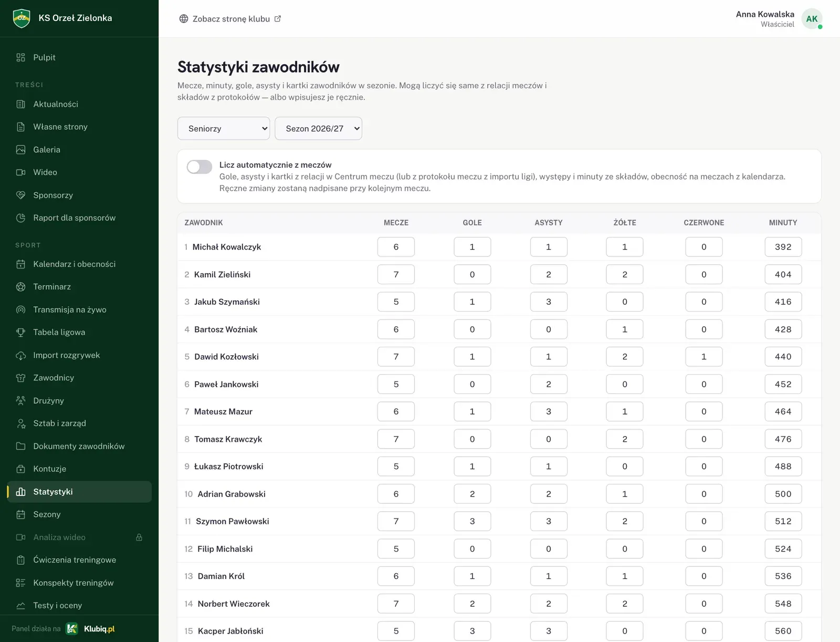Click the Zawodnicy jersey icon
The height and width of the screenshot is (642, 840).
coord(20,378)
